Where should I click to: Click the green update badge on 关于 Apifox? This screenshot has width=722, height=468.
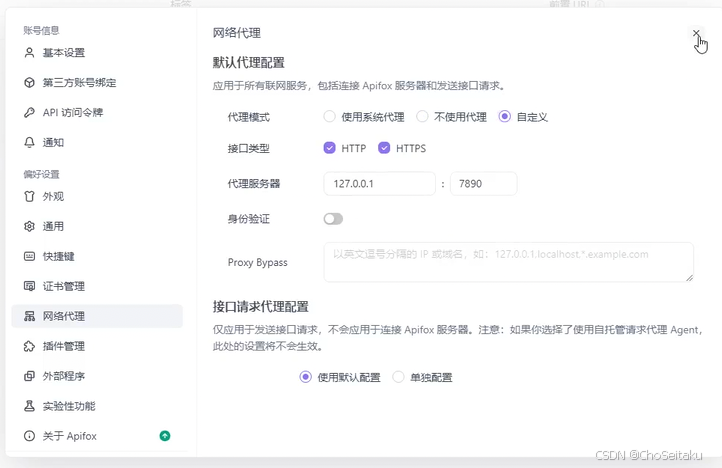click(165, 436)
